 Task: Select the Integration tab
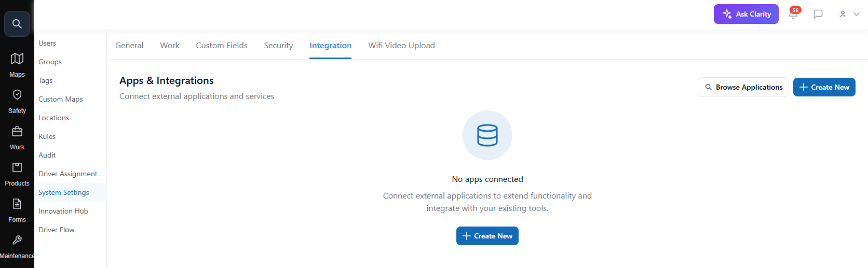(331, 46)
